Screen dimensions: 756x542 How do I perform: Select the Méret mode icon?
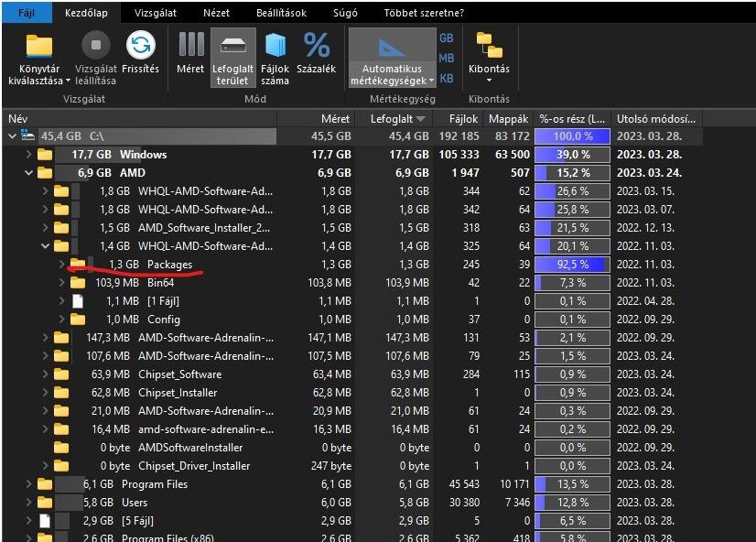pos(191,44)
